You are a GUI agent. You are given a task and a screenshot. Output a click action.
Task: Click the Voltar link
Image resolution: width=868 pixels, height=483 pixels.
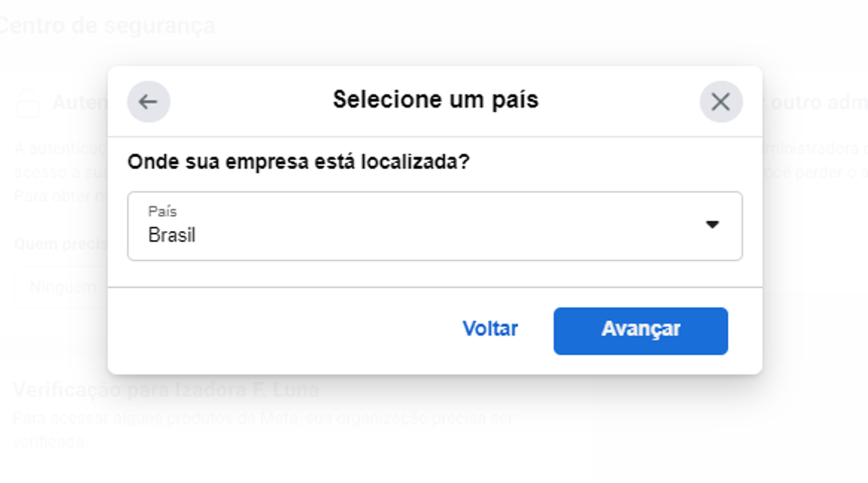pos(490,329)
